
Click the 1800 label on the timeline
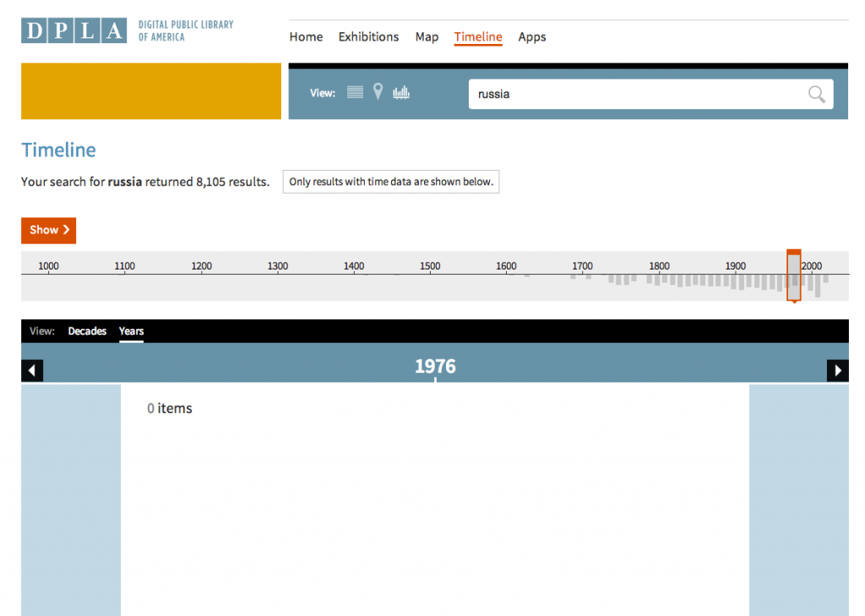click(x=659, y=265)
